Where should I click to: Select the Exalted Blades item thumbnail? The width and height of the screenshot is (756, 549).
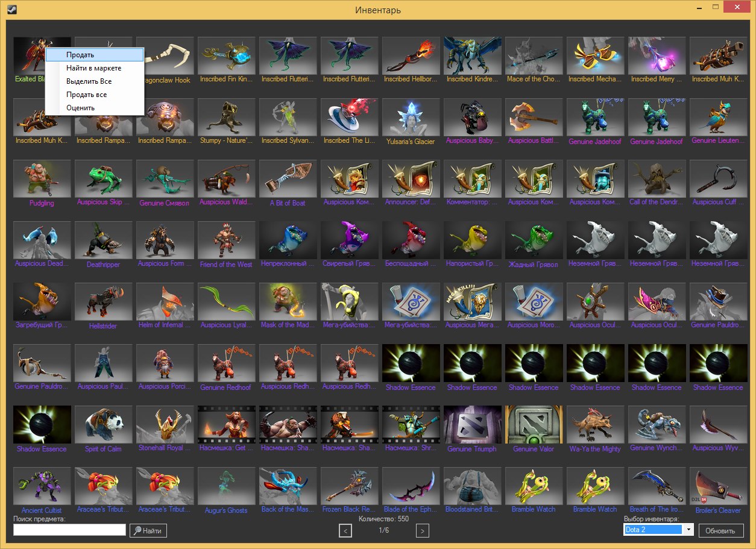[28, 56]
